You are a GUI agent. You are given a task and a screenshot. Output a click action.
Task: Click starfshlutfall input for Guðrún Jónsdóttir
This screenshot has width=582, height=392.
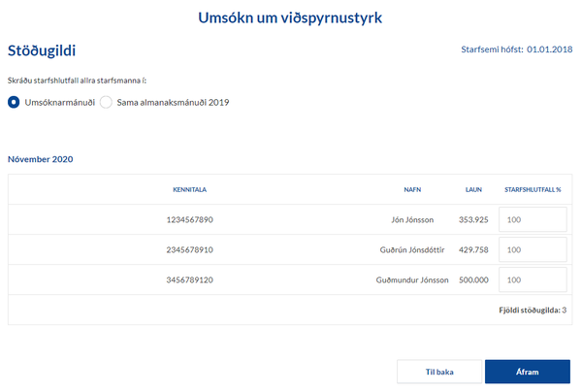(x=532, y=249)
